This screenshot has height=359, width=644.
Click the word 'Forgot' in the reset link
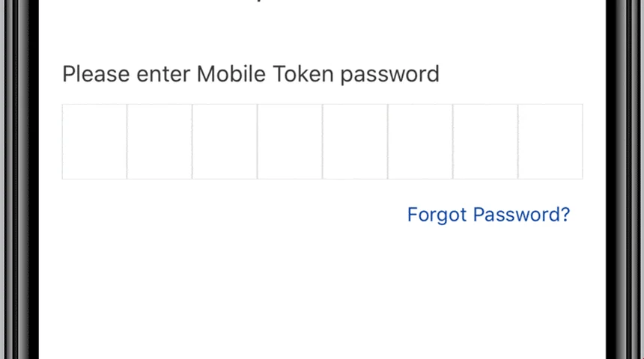point(437,215)
